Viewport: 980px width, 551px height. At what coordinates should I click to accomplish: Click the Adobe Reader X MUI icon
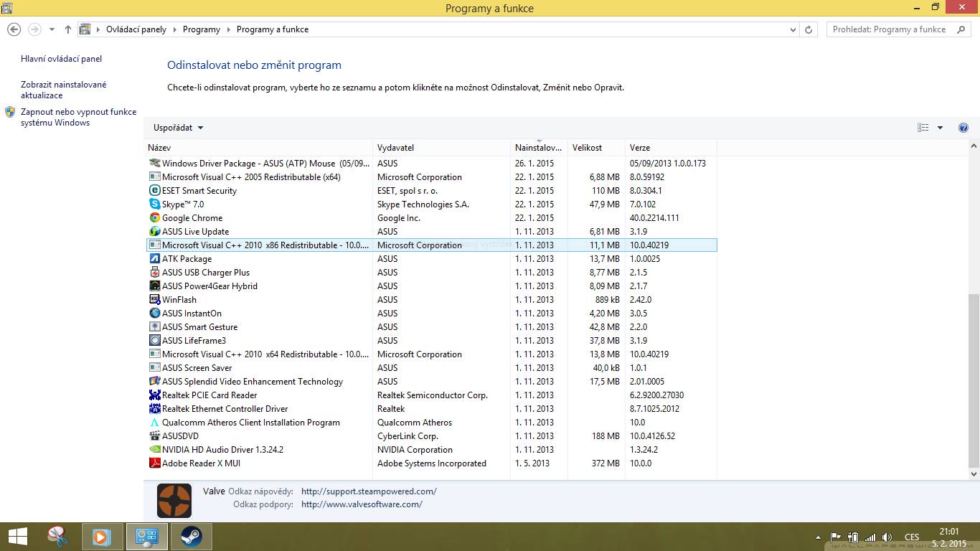click(154, 463)
